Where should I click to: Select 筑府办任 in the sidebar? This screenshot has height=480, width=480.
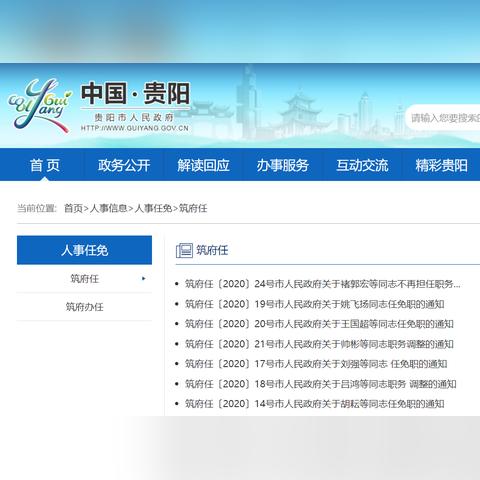point(84,307)
